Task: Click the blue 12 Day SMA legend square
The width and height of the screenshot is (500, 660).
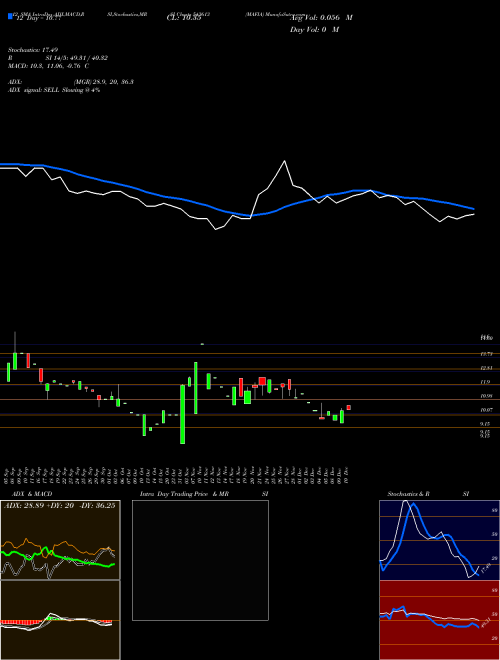Action: click(10, 17)
